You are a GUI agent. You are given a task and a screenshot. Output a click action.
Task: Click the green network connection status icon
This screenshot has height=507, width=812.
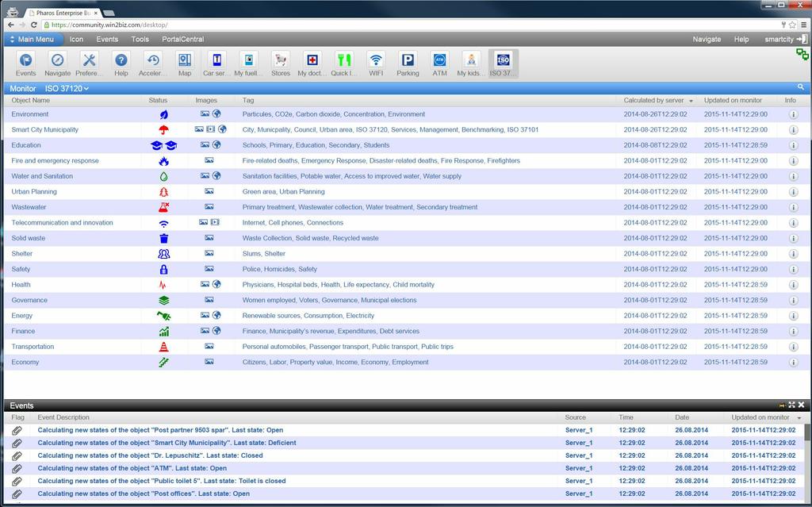click(802, 54)
